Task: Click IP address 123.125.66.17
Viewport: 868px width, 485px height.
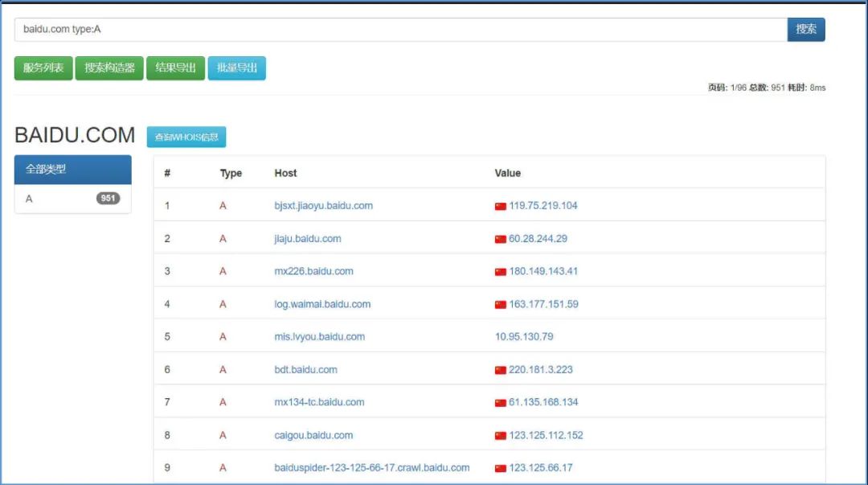Action: tap(541, 468)
